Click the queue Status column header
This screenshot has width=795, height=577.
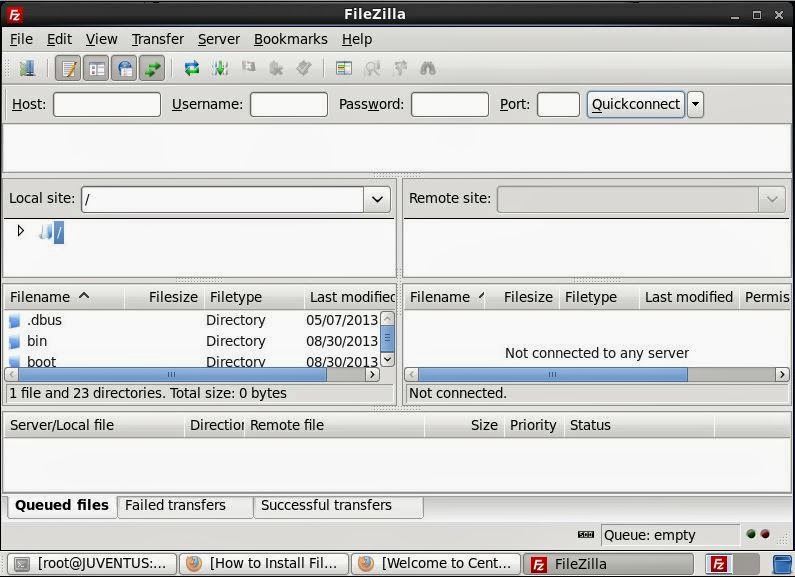point(639,425)
